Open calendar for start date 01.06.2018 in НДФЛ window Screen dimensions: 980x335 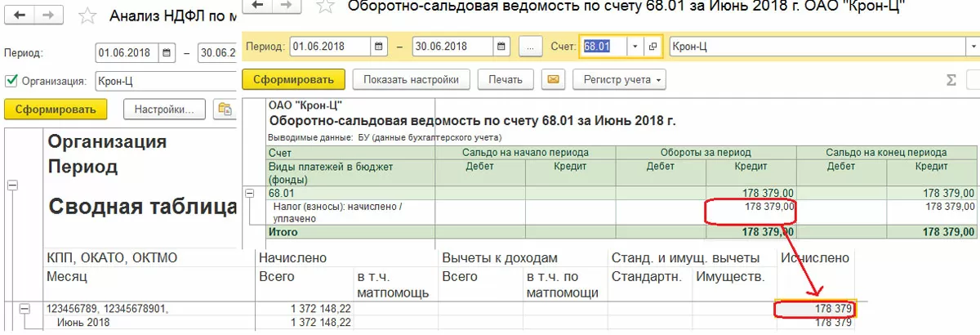click(x=167, y=53)
